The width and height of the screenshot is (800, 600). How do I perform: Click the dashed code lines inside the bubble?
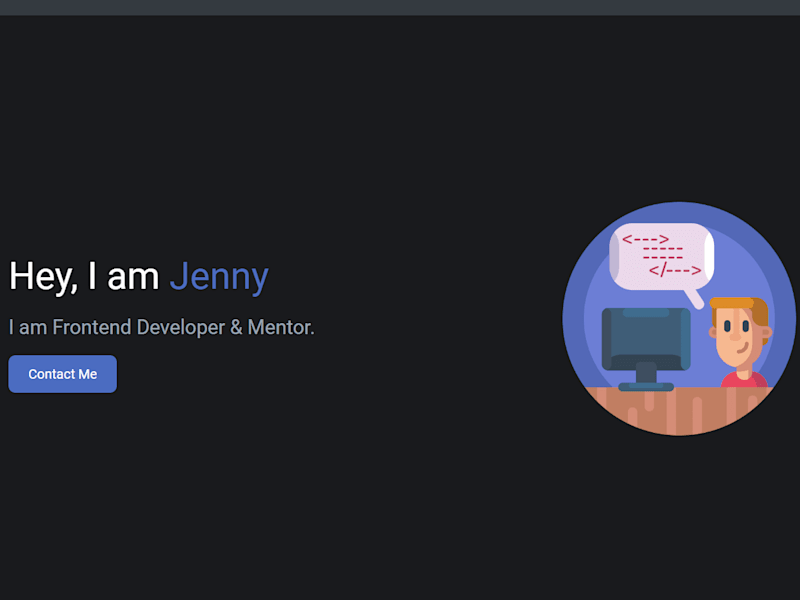click(x=662, y=253)
